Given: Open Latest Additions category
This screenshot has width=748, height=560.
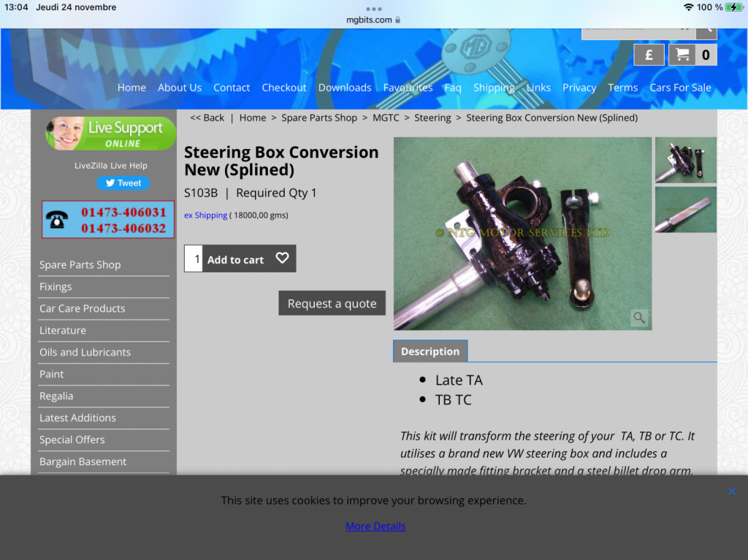Looking at the screenshot, I should (x=77, y=418).
